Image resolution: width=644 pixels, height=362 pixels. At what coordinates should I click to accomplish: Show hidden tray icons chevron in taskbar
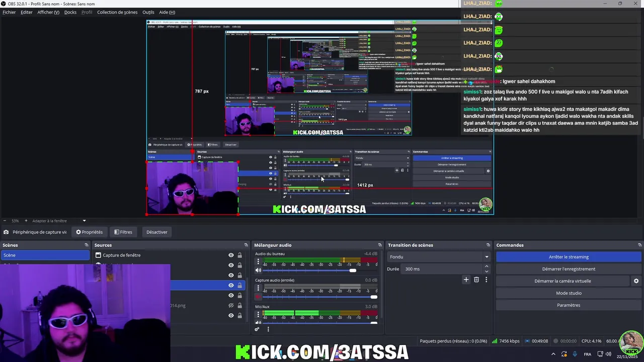coord(553,354)
